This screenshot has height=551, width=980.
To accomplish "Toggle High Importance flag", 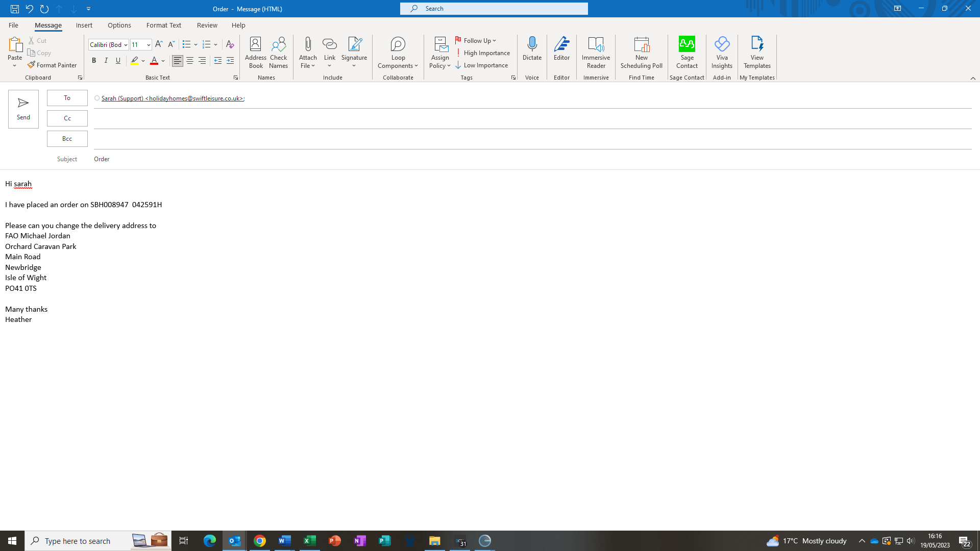I will (482, 53).
